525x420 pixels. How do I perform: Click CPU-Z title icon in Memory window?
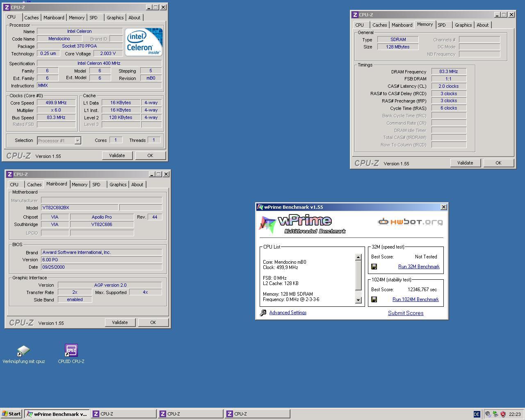pyautogui.click(x=355, y=15)
